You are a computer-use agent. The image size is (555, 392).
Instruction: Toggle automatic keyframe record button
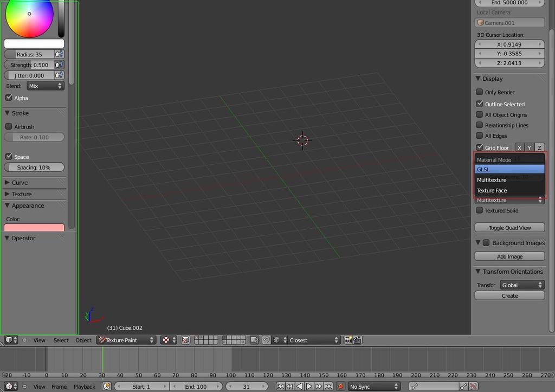[340, 387]
